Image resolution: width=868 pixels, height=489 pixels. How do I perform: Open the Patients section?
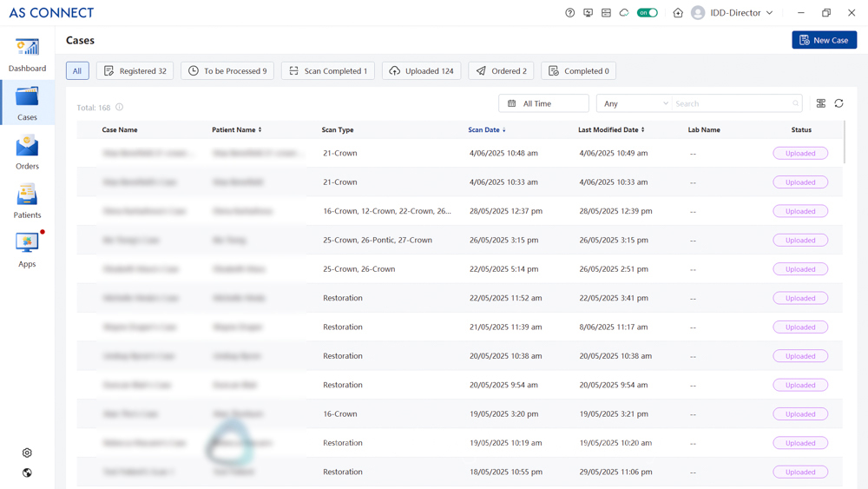27,201
